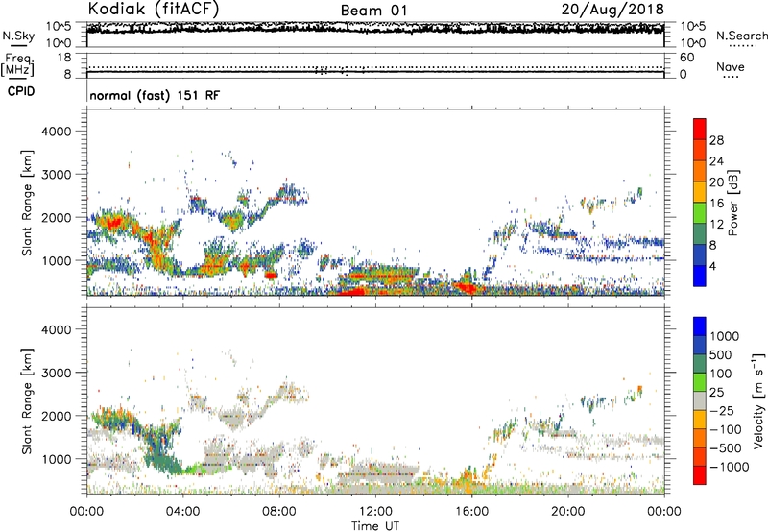
Task: Click the "28" label on power colorbar
Action: (x=716, y=140)
